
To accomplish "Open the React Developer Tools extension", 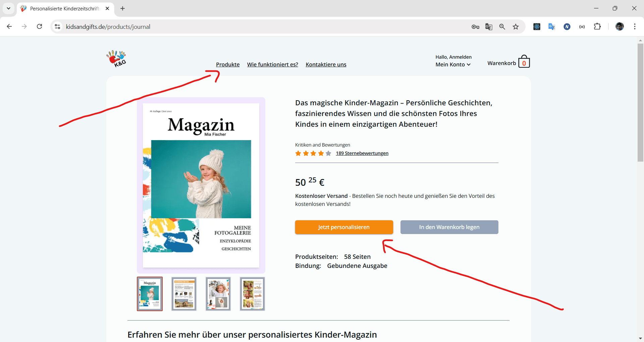I will [537, 26].
